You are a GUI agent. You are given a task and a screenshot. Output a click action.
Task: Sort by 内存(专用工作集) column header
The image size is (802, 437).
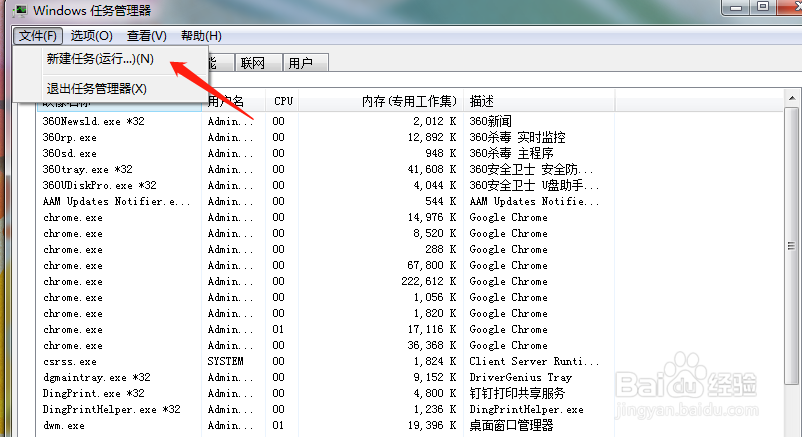coord(381,101)
